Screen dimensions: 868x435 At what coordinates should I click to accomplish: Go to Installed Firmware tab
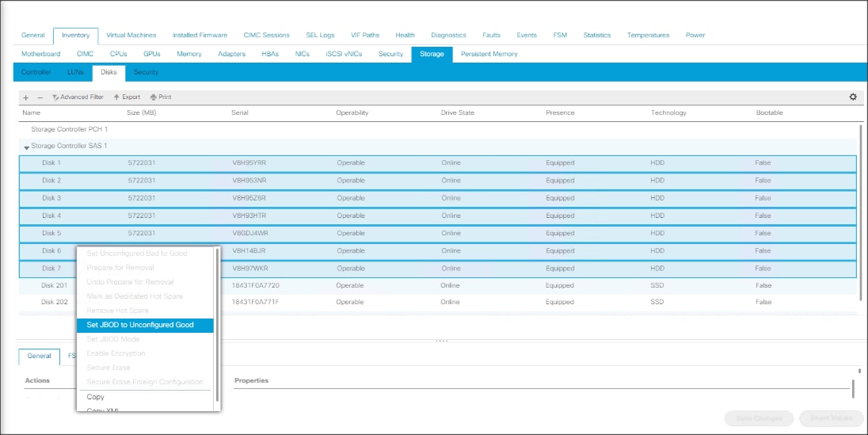200,35
